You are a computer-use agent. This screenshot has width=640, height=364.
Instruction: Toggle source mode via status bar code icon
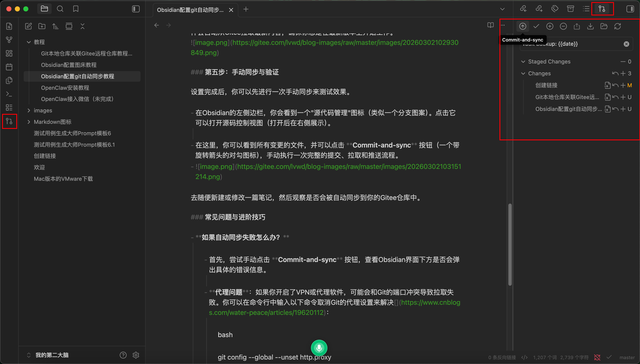(x=524, y=357)
